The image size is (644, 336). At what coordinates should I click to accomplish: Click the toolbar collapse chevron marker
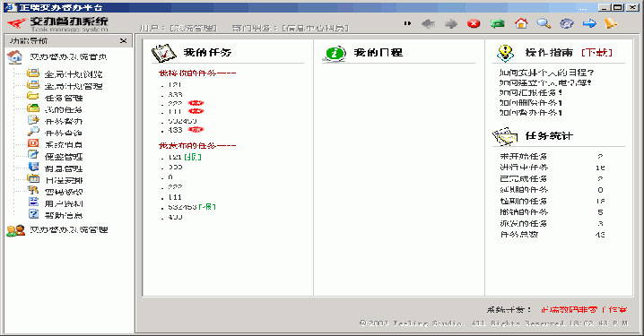coord(407,23)
